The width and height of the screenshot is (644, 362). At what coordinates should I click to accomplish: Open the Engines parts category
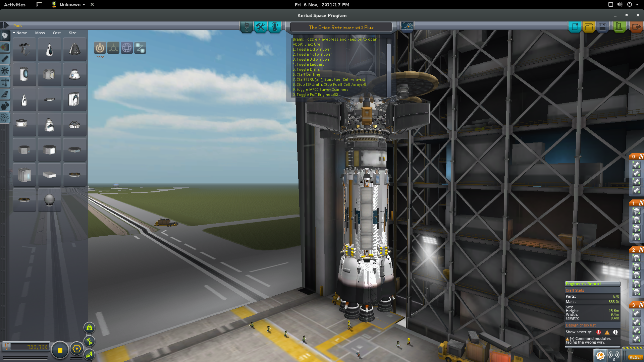[5, 59]
